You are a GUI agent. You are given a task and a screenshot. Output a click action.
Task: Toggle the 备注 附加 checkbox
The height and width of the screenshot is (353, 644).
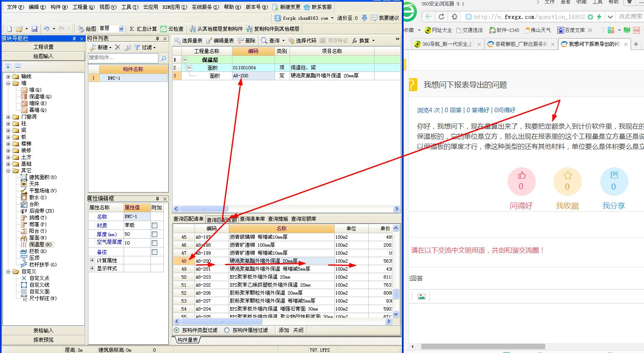(x=155, y=252)
